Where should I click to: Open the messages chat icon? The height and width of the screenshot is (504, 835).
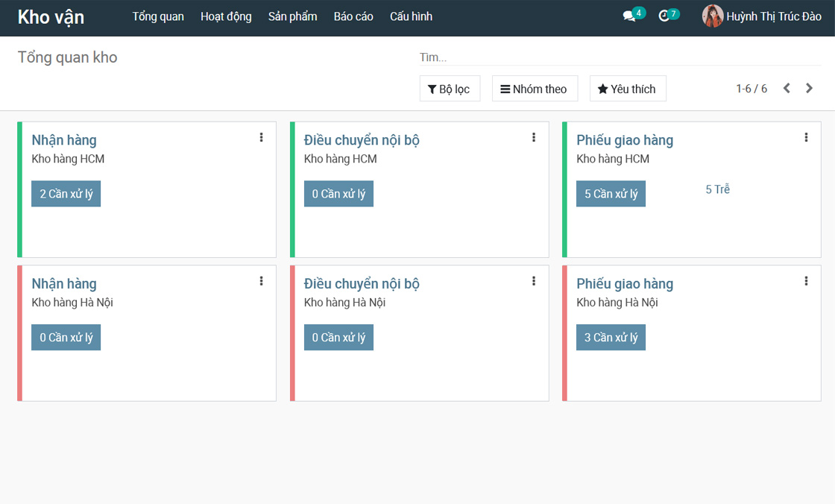(629, 16)
